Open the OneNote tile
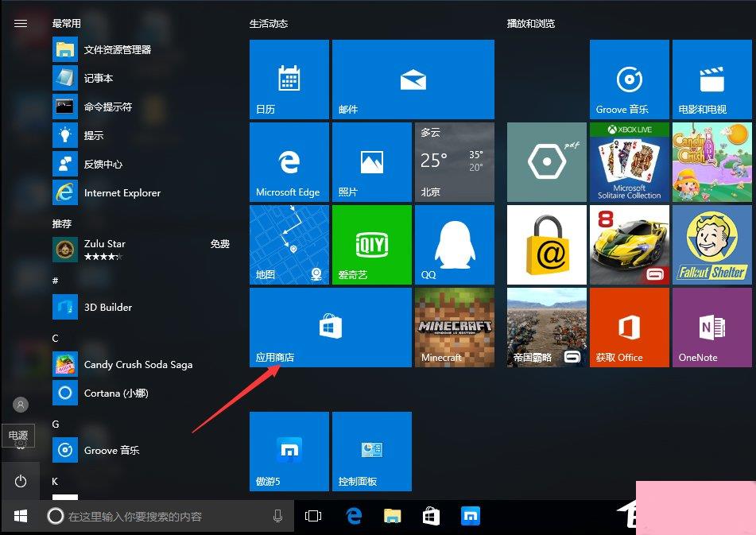 [712, 328]
